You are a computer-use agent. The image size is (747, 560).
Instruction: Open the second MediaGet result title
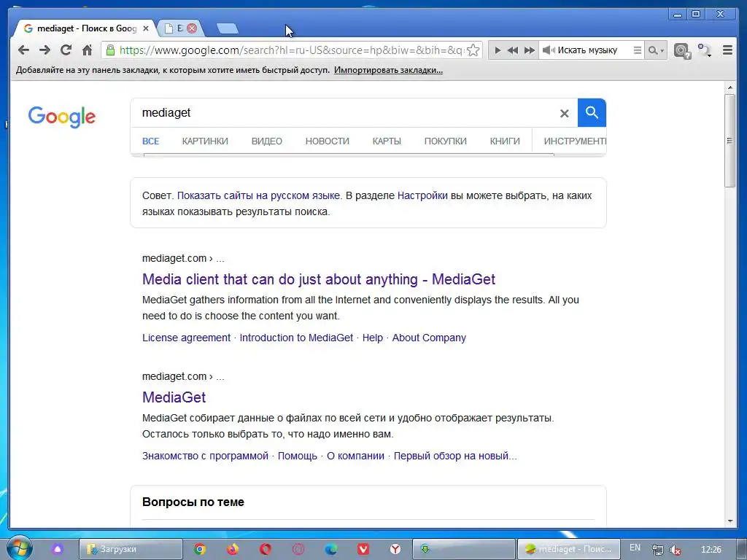[174, 397]
